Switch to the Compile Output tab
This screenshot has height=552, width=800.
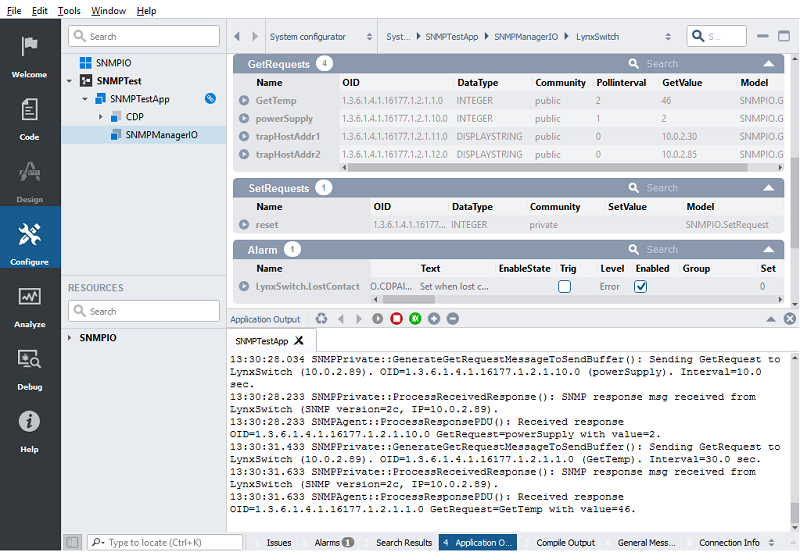[565, 542]
